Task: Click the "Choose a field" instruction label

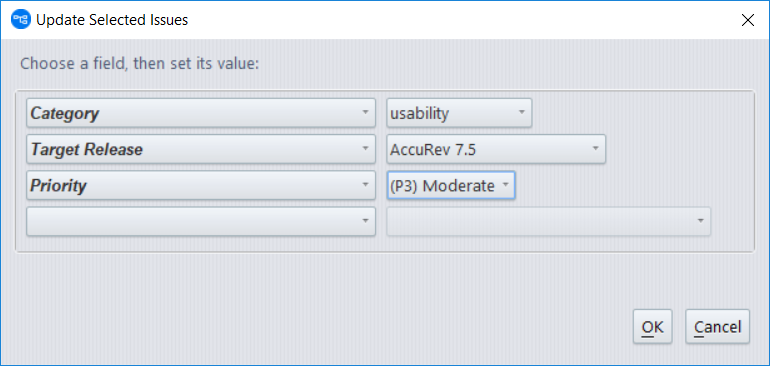Action: (x=139, y=64)
